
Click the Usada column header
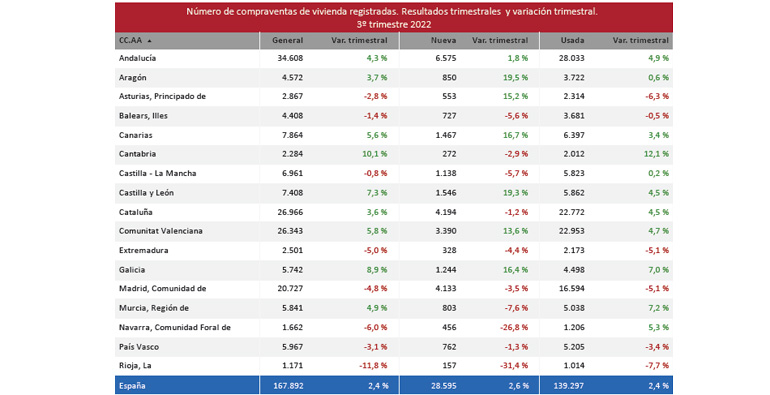point(573,41)
